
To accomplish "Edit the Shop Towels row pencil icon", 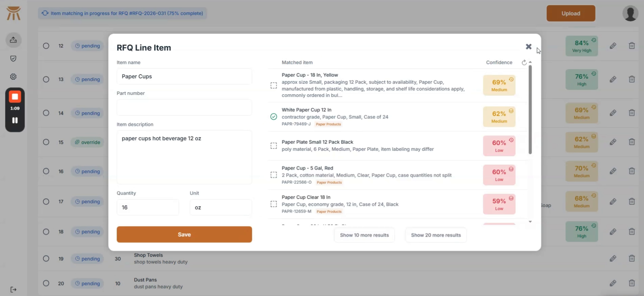I will point(613,258).
